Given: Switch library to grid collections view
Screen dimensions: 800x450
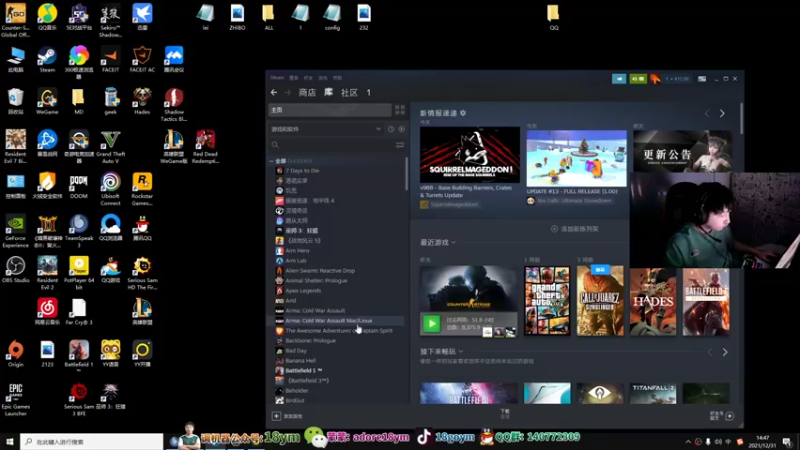Looking at the screenshot, I should (399, 110).
